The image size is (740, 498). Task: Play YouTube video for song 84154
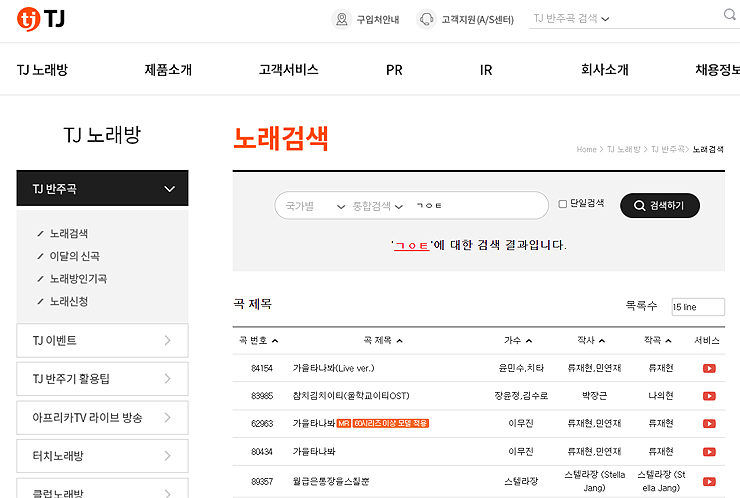pyautogui.click(x=709, y=368)
